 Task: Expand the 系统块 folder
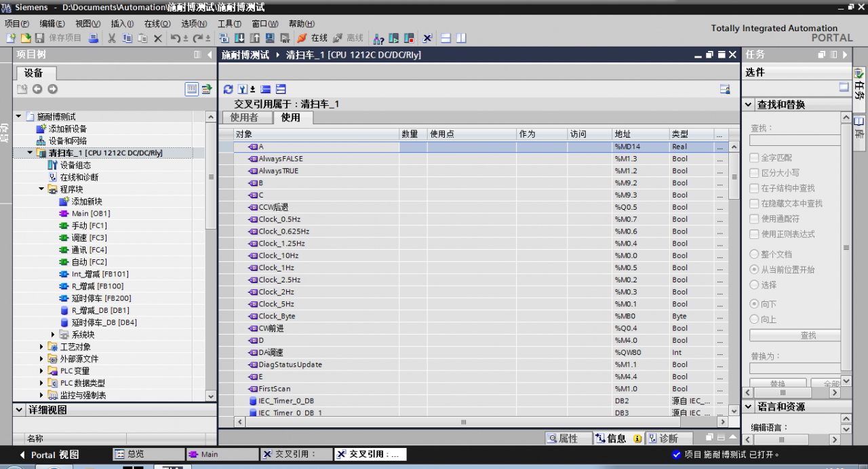(53, 335)
